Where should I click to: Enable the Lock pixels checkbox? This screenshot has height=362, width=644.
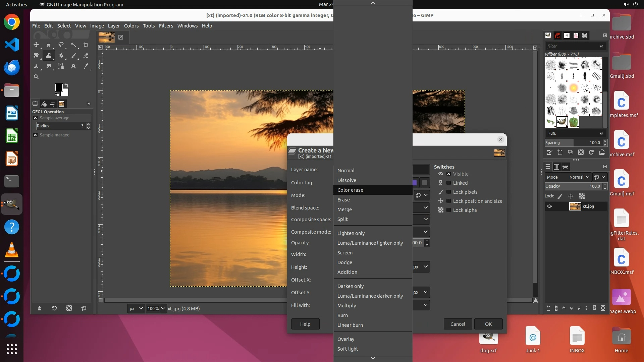pyautogui.click(x=448, y=192)
